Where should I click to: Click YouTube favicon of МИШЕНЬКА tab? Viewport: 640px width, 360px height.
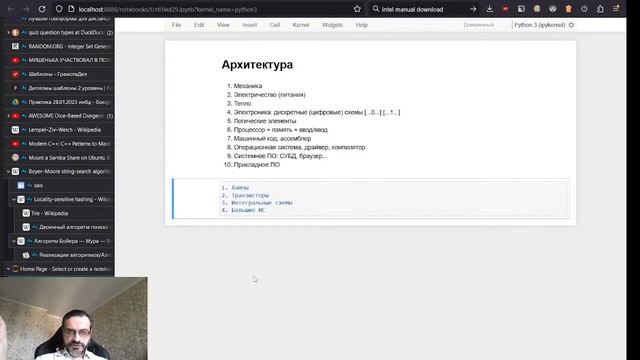(x=15, y=60)
